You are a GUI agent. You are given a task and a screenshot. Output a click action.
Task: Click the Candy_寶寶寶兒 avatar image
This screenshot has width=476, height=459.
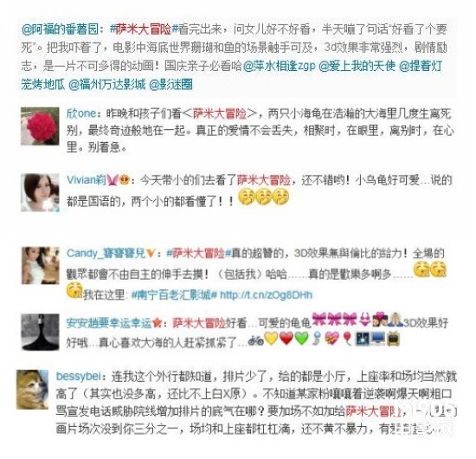(x=41, y=266)
